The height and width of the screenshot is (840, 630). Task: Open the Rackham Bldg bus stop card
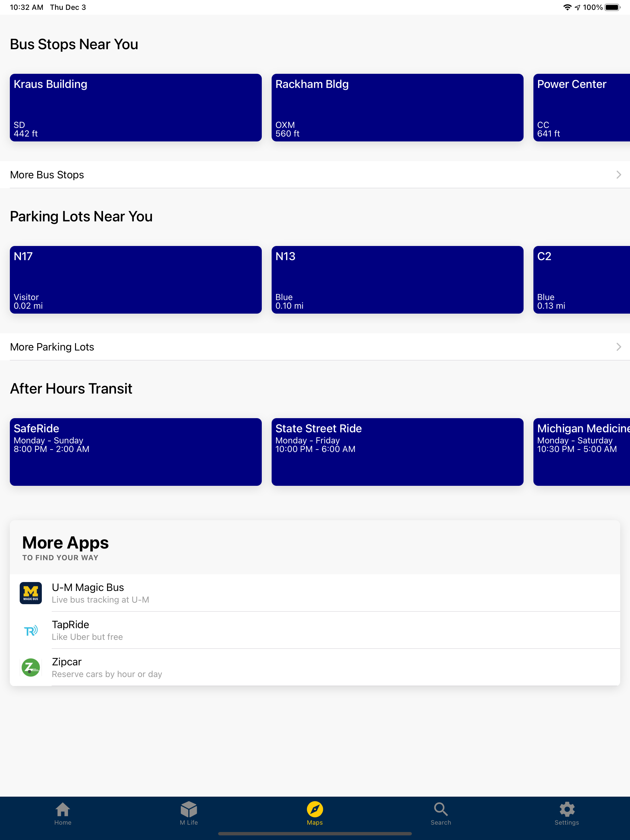coord(397,108)
